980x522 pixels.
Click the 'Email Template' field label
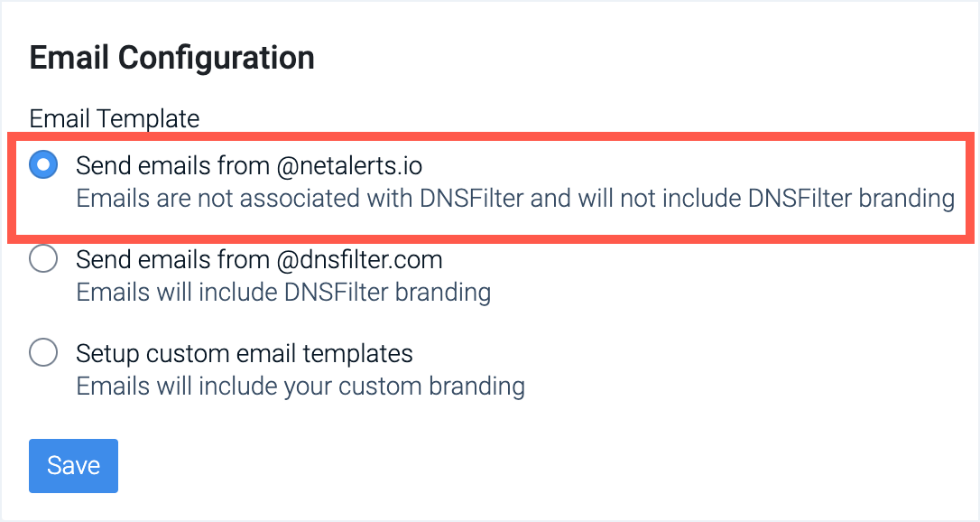tap(115, 118)
